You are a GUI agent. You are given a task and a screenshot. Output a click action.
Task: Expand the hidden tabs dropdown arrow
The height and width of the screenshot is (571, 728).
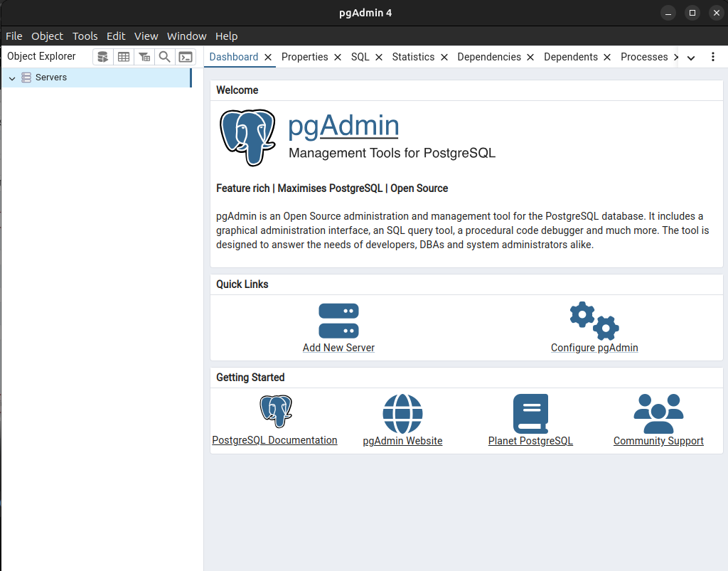coord(690,58)
